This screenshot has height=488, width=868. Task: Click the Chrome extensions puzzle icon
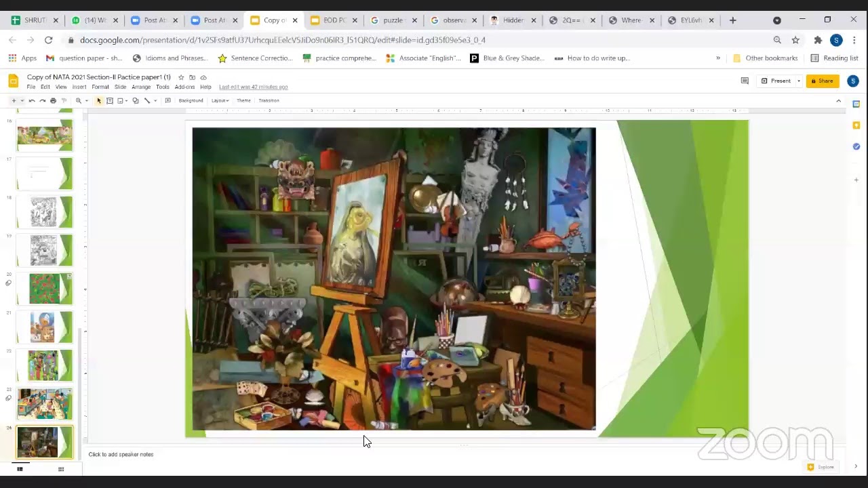(x=818, y=40)
